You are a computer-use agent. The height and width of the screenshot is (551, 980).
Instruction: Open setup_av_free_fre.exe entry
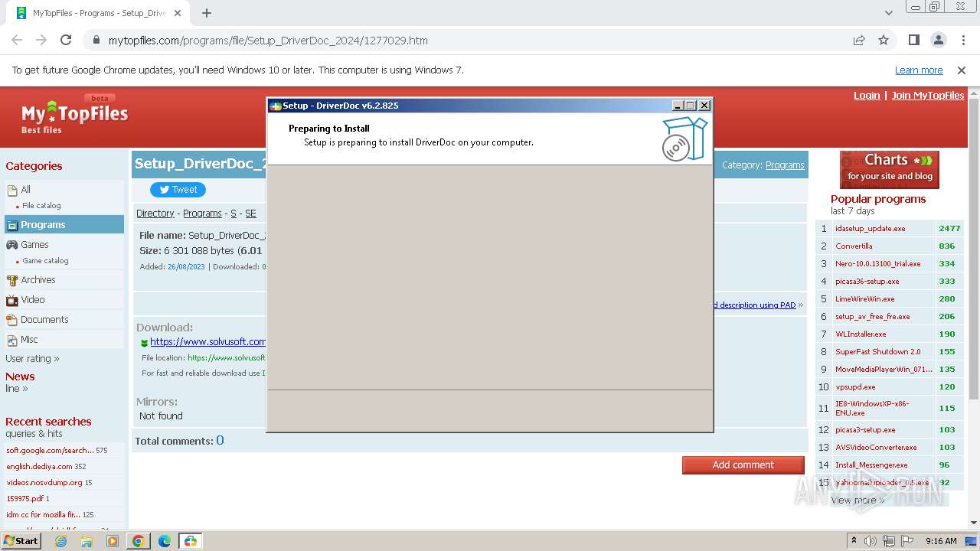click(x=872, y=316)
